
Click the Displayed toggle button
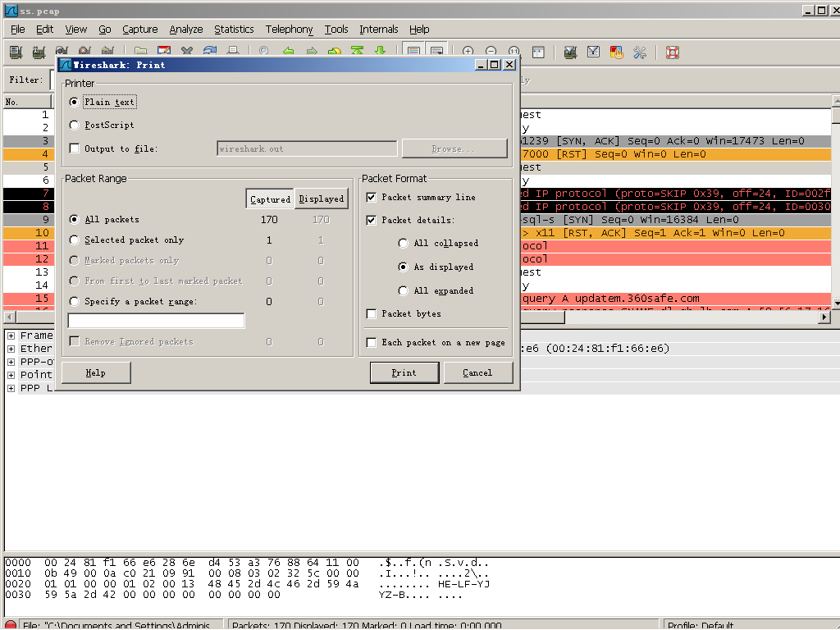(x=321, y=199)
